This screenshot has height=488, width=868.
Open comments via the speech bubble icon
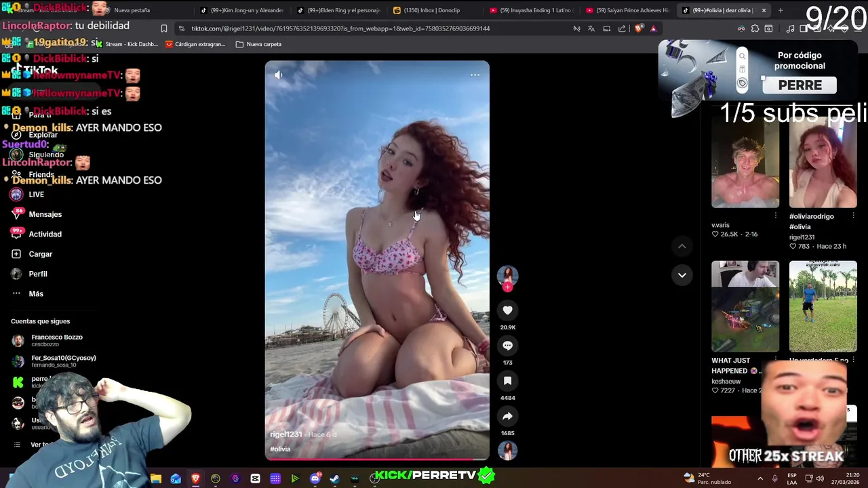point(507,345)
